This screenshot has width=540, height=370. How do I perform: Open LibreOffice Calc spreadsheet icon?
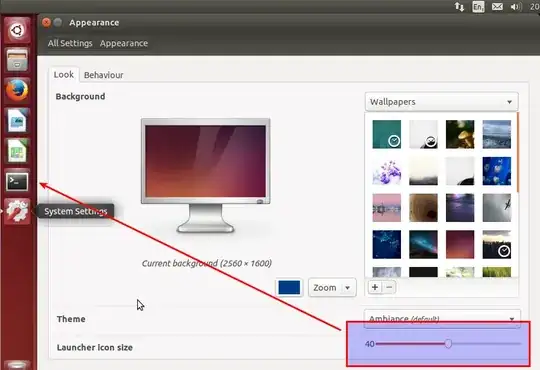17,151
